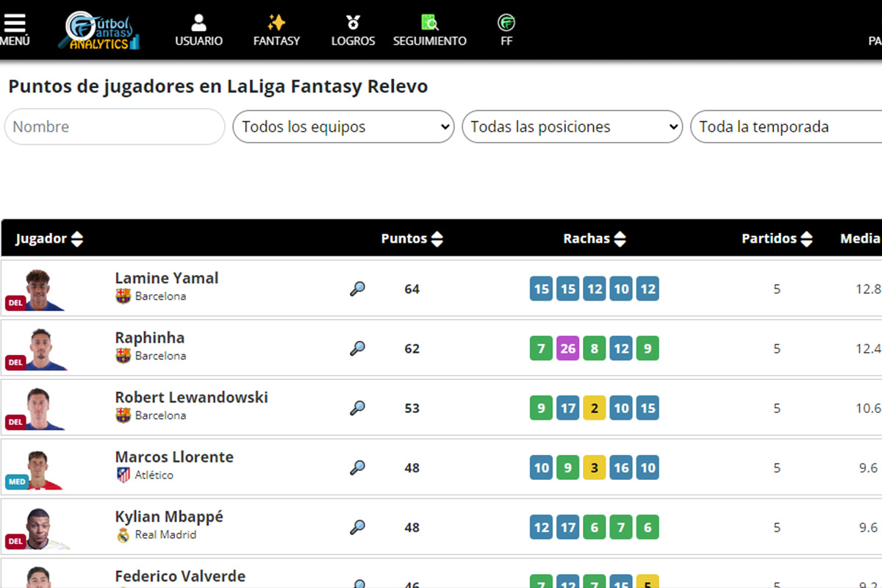Image resolution: width=882 pixels, height=588 pixels.
Task: Sort table by Rachas column
Action: pyautogui.click(x=595, y=239)
